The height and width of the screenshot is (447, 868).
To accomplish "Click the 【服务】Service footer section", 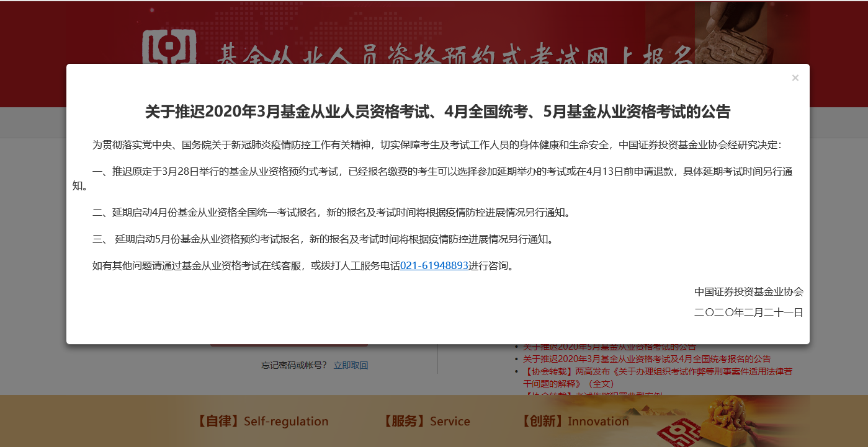I will coord(427,421).
